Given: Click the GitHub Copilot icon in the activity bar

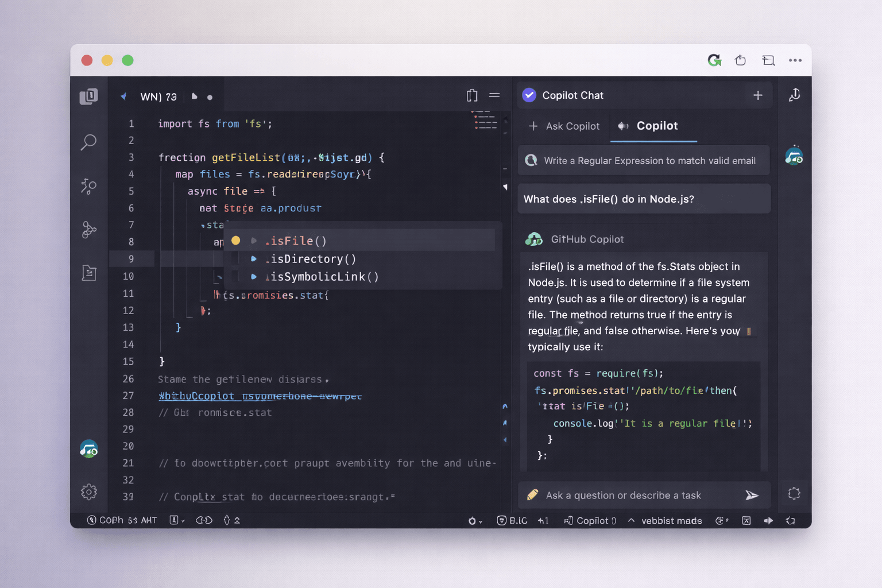Looking at the screenshot, I should tap(89, 448).
